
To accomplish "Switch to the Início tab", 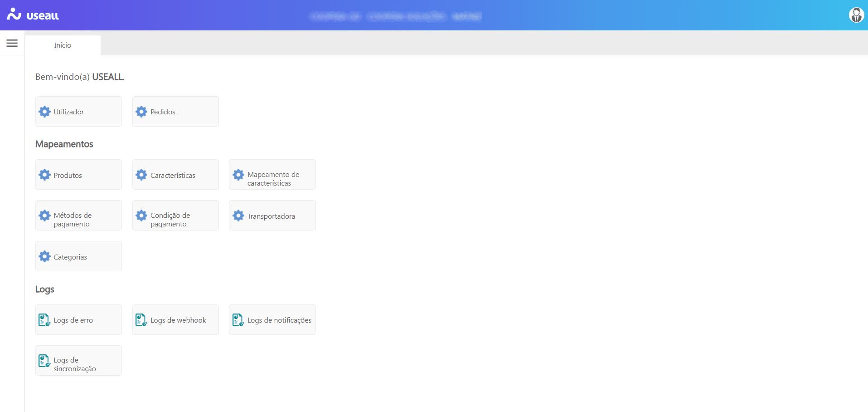I will 63,45.
